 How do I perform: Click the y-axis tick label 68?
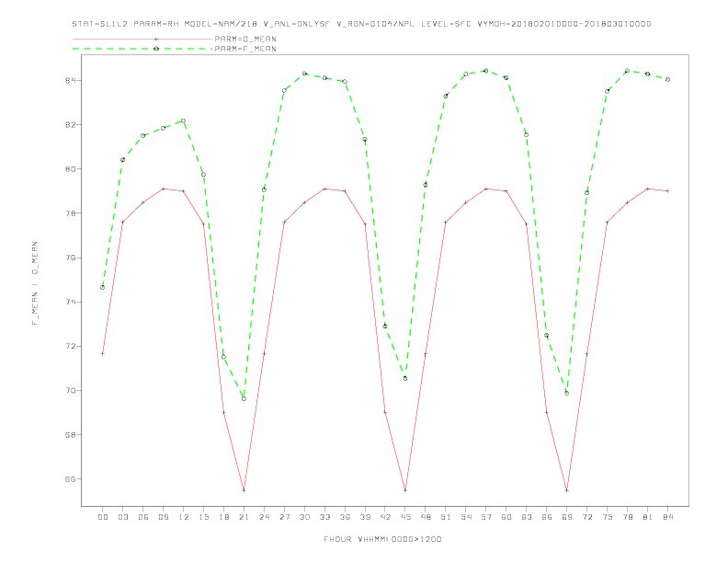(70, 435)
